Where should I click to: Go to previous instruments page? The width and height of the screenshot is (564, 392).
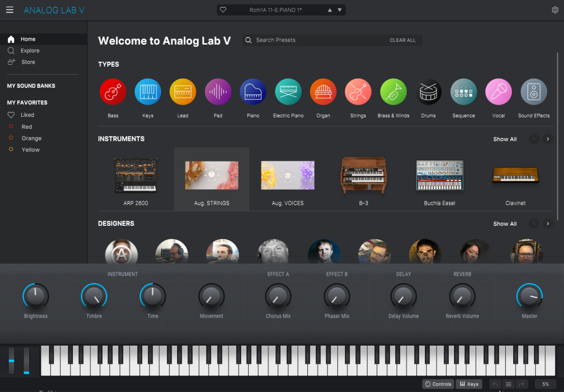[x=533, y=139]
